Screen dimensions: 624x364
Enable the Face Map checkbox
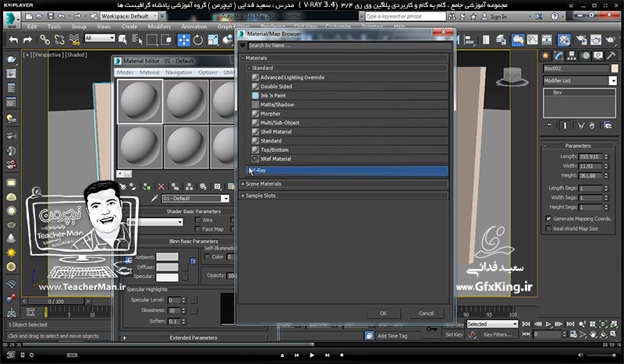[x=197, y=228]
